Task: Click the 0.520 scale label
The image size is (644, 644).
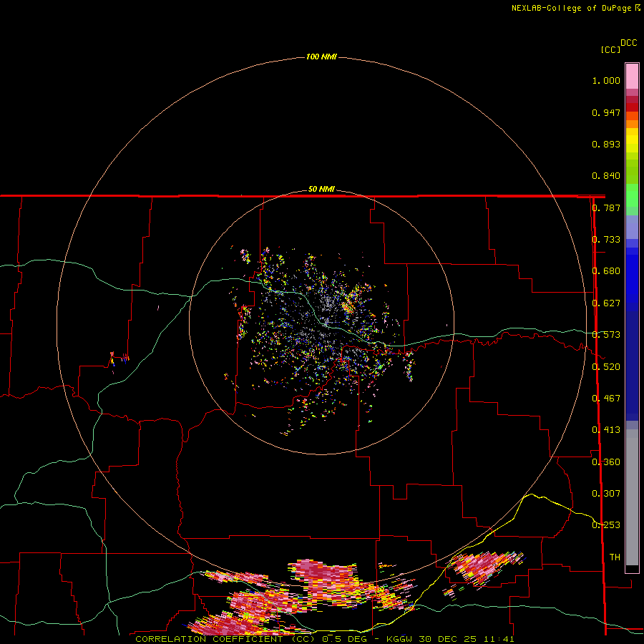Action: (x=606, y=367)
